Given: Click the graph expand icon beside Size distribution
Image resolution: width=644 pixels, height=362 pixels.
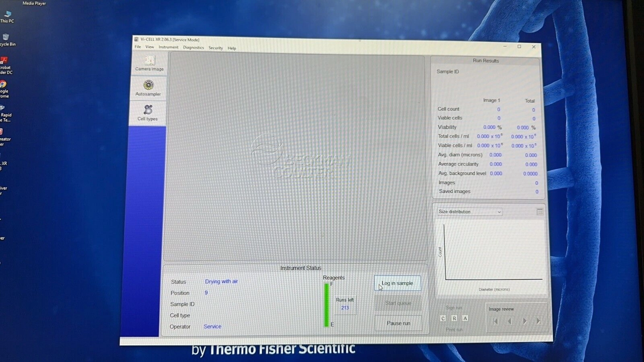Looking at the screenshot, I should [540, 212].
